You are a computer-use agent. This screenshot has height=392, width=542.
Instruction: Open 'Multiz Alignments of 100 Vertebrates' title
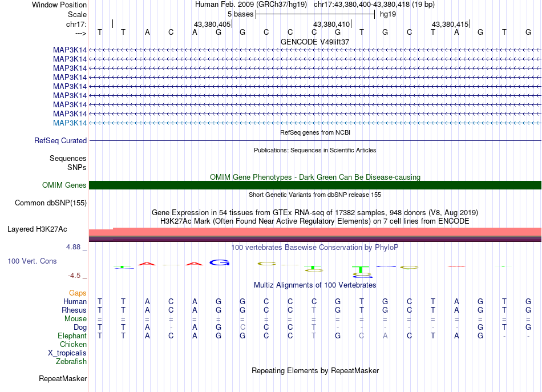pyautogui.click(x=315, y=285)
